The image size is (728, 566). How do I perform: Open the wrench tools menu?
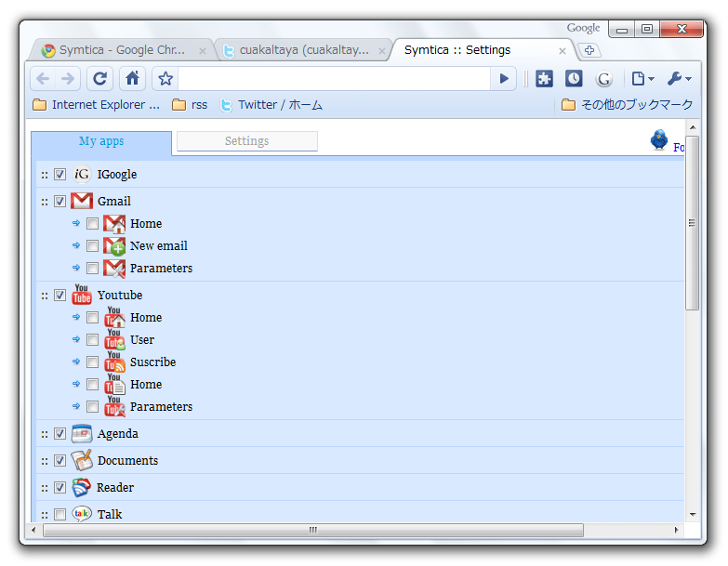[x=680, y=78]
